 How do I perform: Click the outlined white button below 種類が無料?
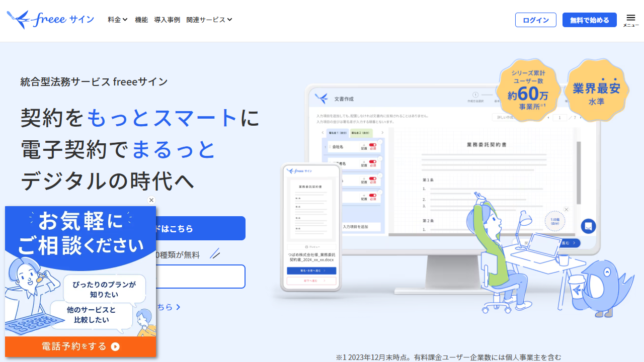(x=201, y=277)
